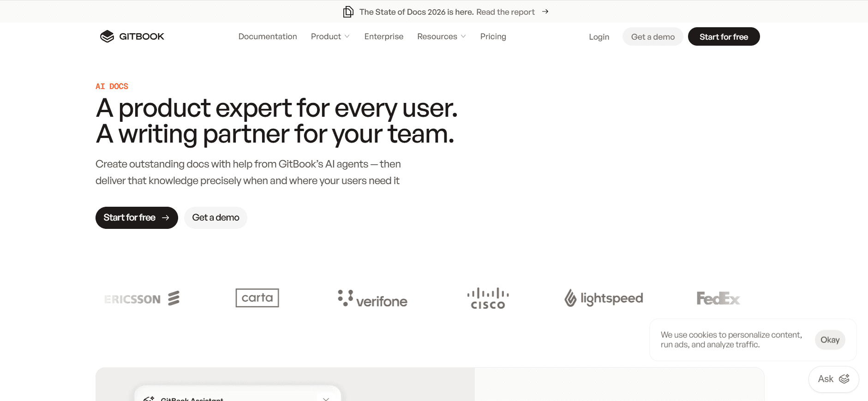Click the hero Start for free button
The image size is (868, 401).
(137, 218)
